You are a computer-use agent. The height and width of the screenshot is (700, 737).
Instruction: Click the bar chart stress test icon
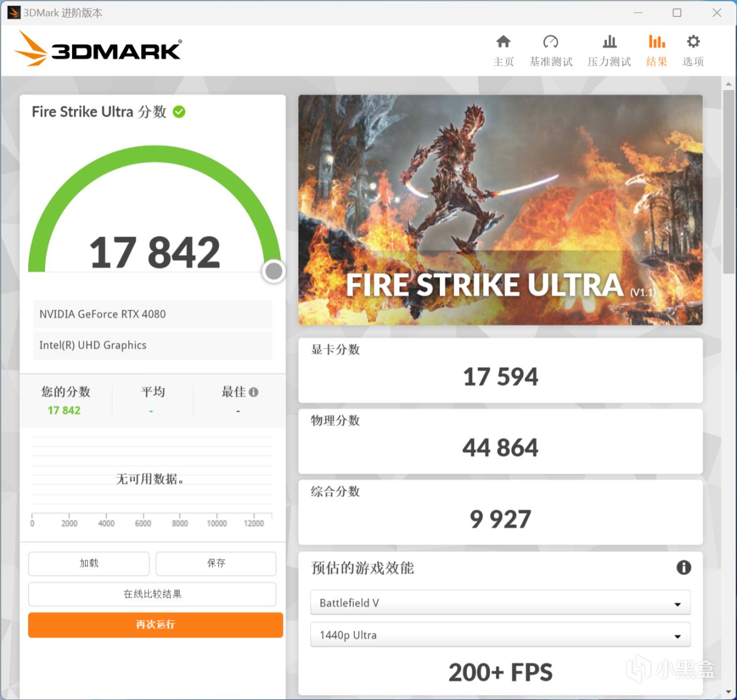[609, 42]
